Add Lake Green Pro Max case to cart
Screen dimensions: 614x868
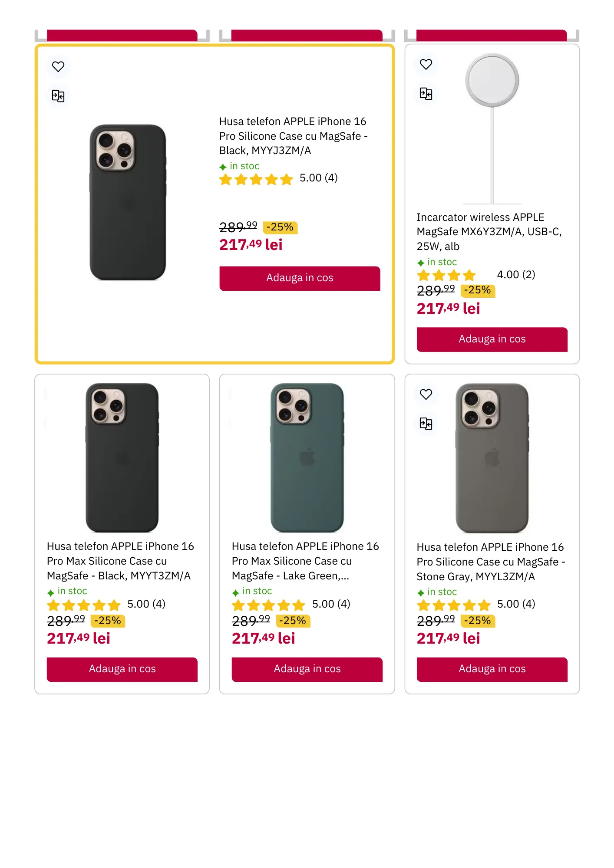coord(307,669)
